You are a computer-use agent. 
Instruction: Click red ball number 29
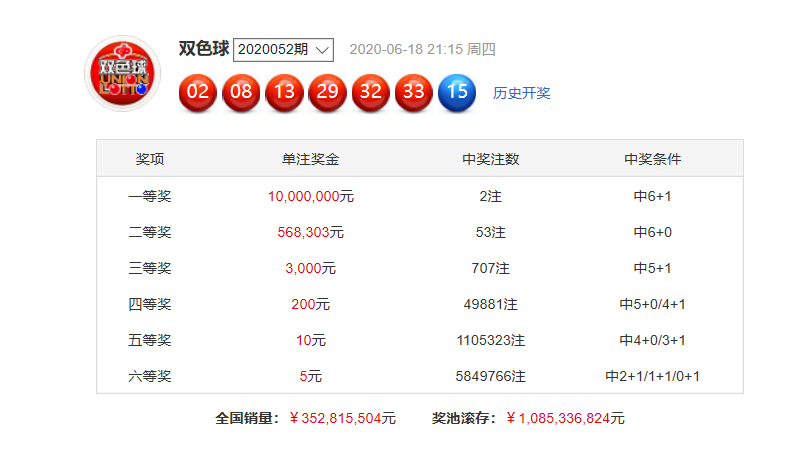(327, 92)
